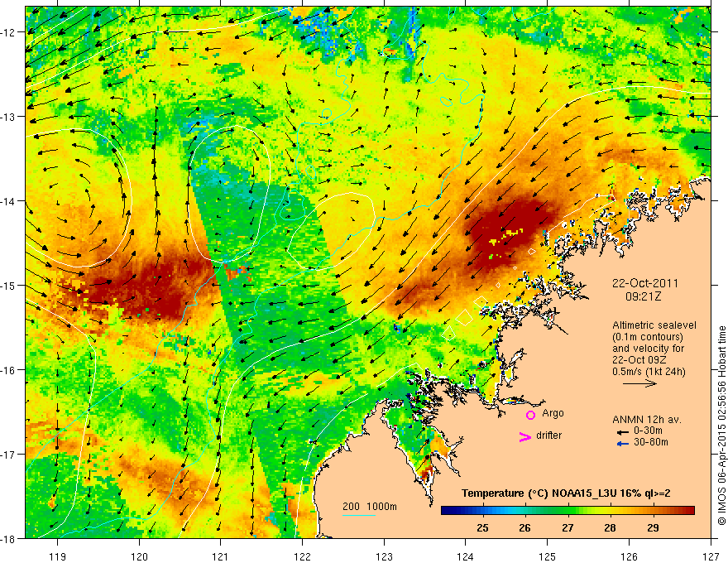Click the color bar tick label 28
Viewport: 728px width, 563px height.
point(610,527)
